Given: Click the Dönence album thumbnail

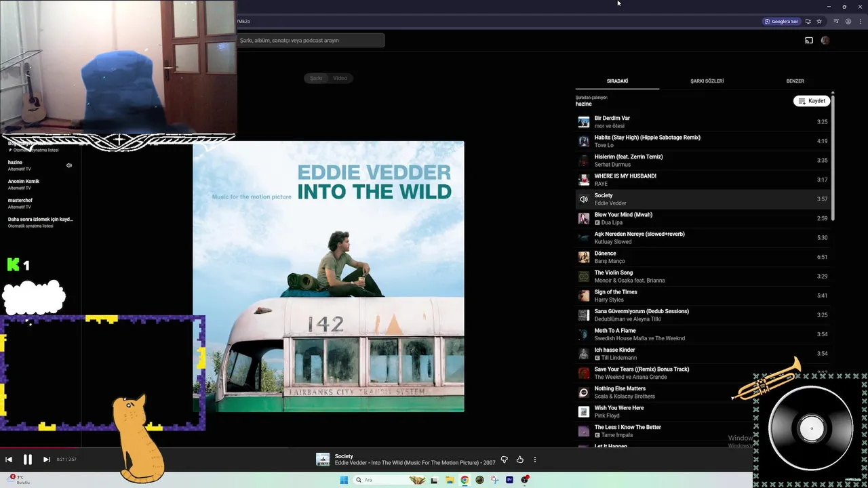Looking at the screenshot, I should (x=583, y=257).
